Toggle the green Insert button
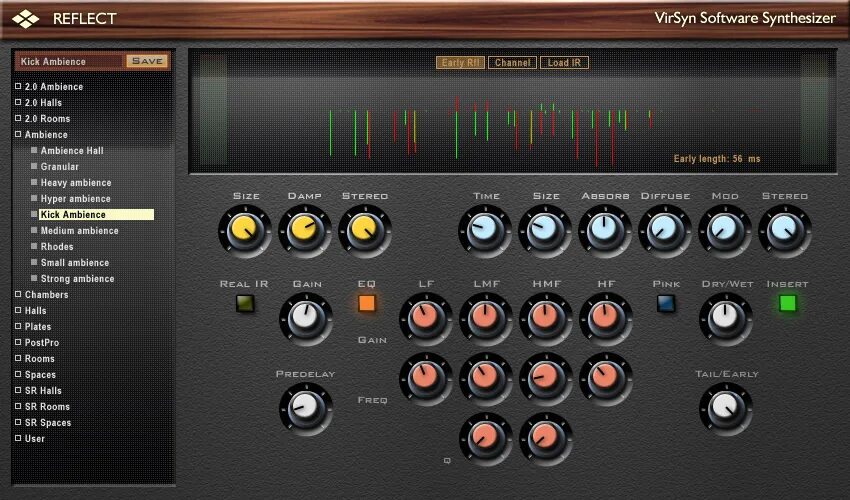The height and width of the screenshot is (500, 850). (x=788, y=303)
